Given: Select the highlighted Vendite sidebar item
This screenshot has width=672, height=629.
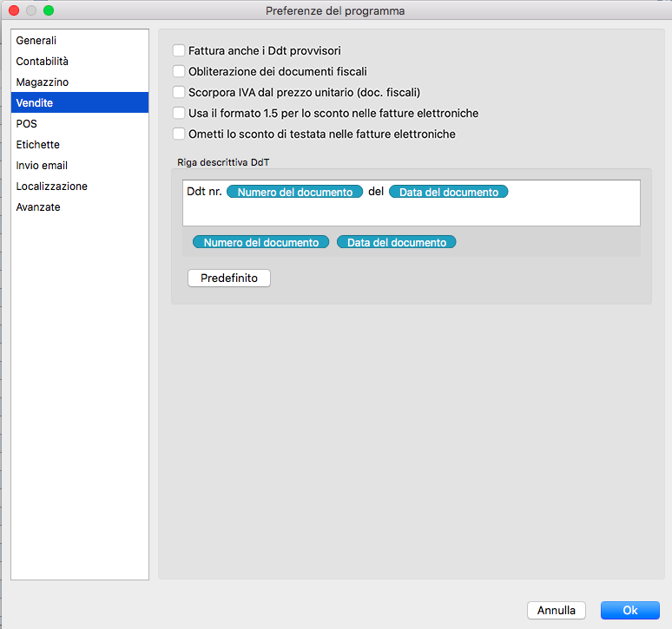Looking at the screenshot, I should 35,103.
